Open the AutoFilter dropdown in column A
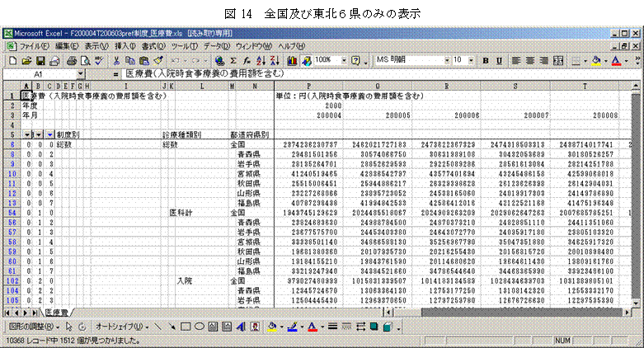Viewport: 644px width, 348px height. coord(29,134)
